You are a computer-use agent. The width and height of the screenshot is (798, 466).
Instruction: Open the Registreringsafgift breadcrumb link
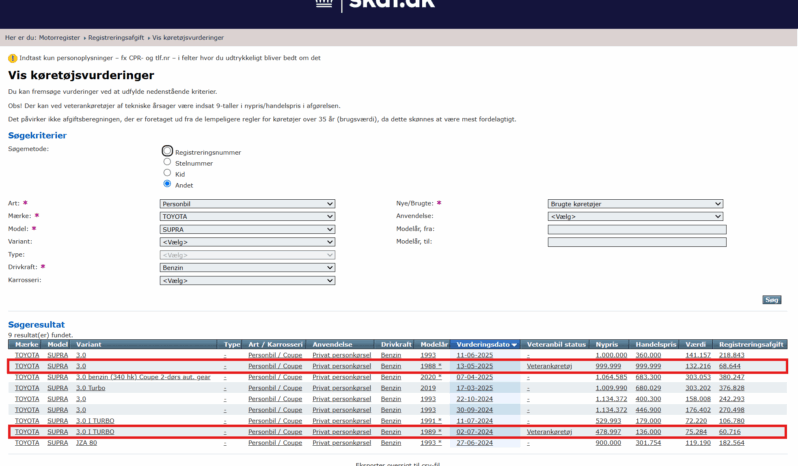pyautogui.click(x=116, y=38)
